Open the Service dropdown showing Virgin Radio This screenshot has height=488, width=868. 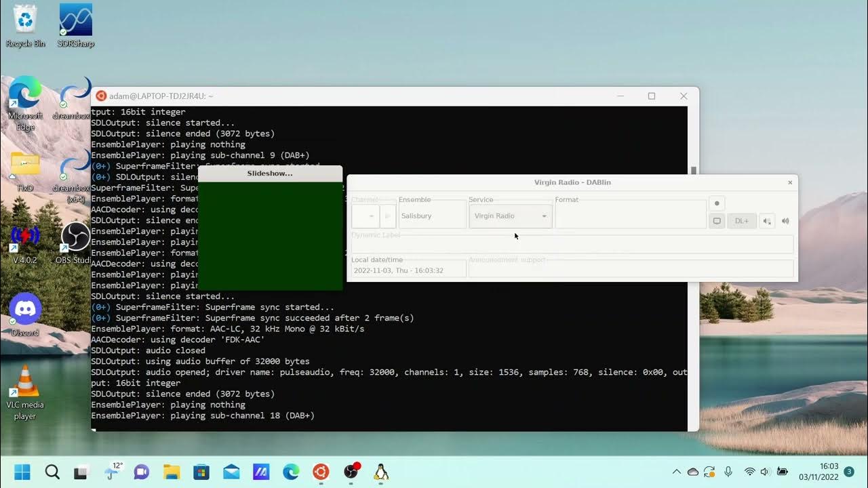click(x=511, y=216)
